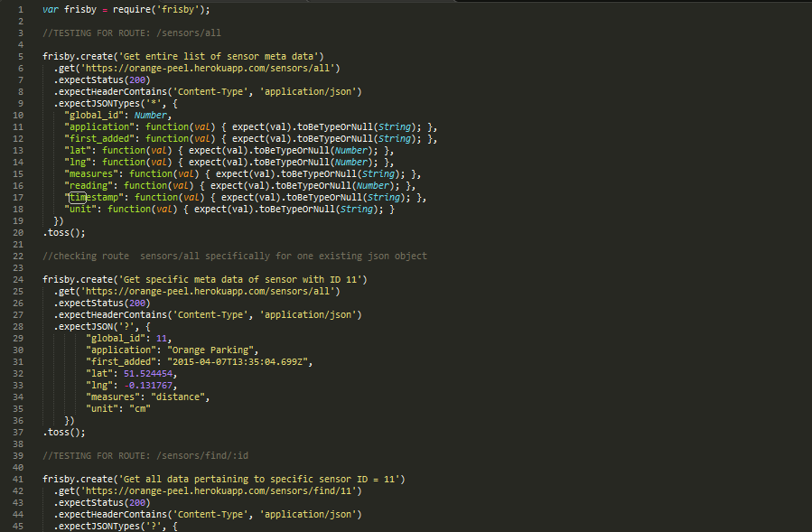Screen dimensions: 812x532
Task: Click '.expectJSONTypes('*', {' on line 9
Action: pos(116,104)
